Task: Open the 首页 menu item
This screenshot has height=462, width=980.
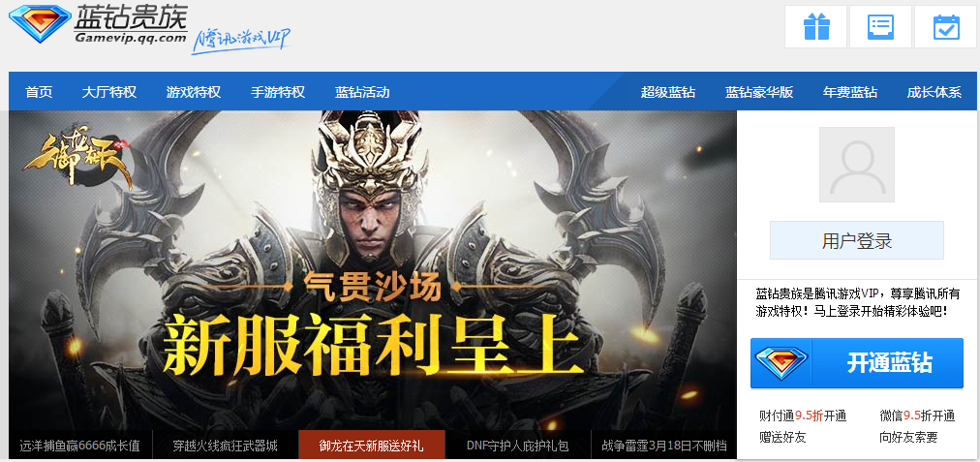Action: [39, 93]
